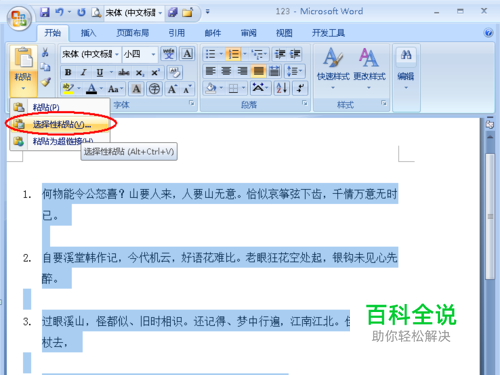
Task: Apply paragraph shading fill color
Action: (x=211, y=89)
